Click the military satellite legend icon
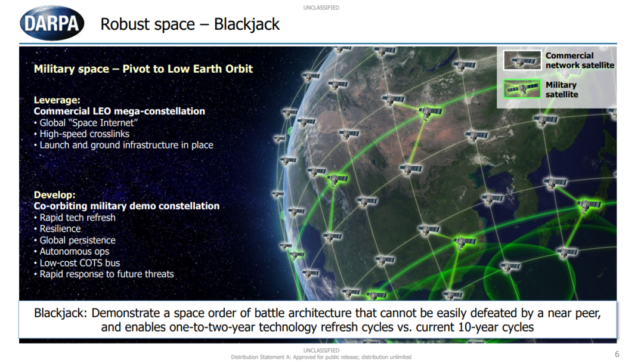 pyautogui.click(x=522, y=89)
